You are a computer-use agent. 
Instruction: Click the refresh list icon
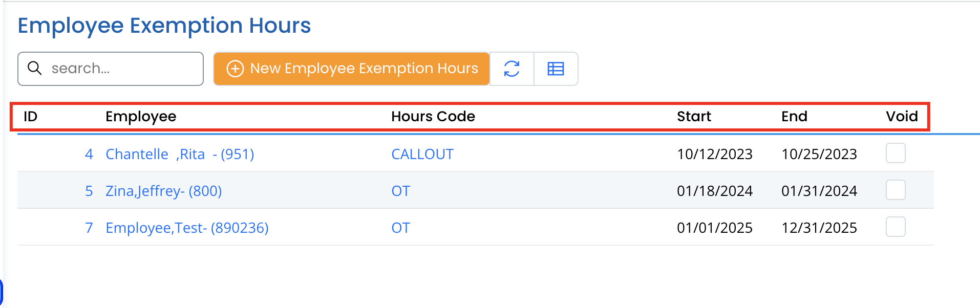point(512,69)
